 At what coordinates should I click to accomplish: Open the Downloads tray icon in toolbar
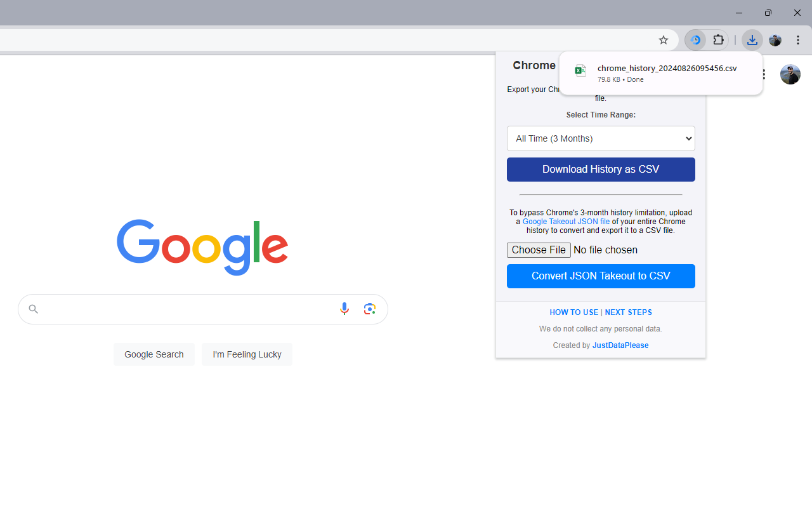pos(752,40)
